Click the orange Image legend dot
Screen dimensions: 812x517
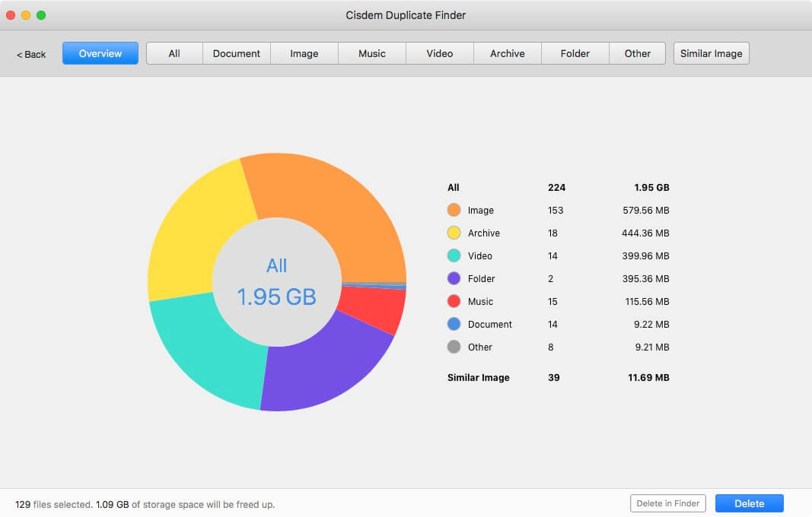click(x=454, y=210)
